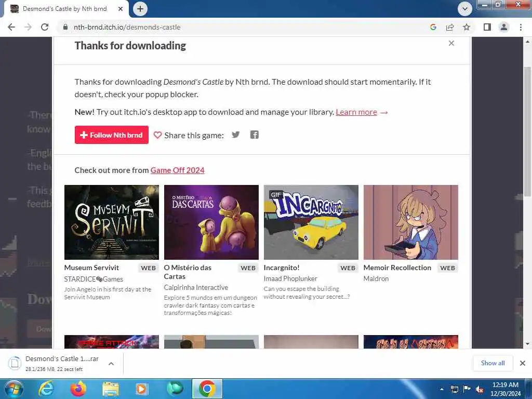Click the network tray icon
The height and width of the screenshot is (399, 532).
click(x=455, y=389)
